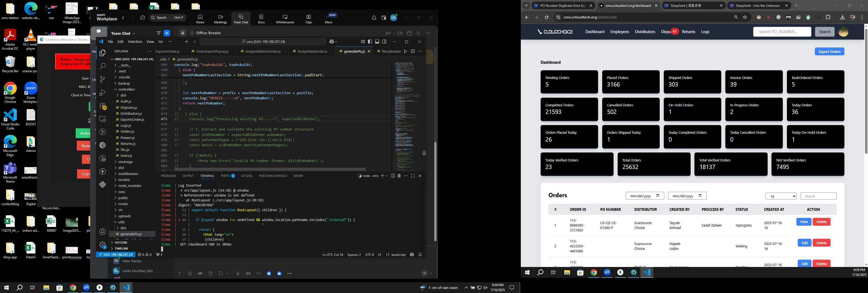Open Zoom Clips icon
The height and width of the screenshot is (293, 868).
[309, 19]
